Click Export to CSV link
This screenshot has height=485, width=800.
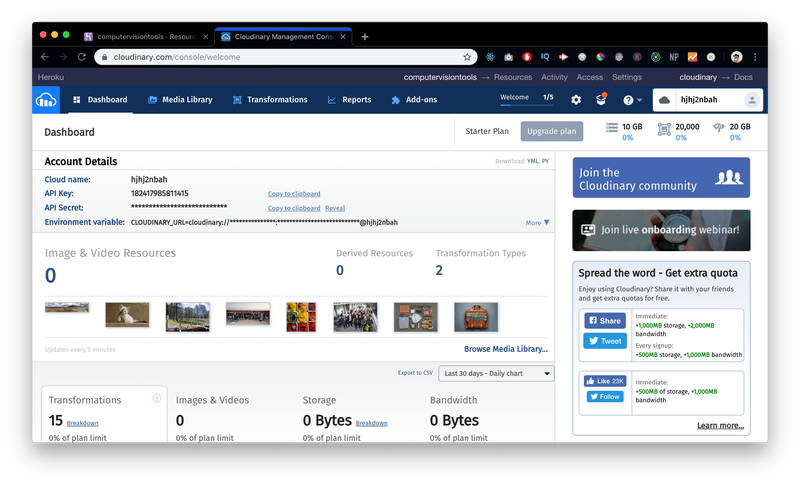tap(415, 373)
